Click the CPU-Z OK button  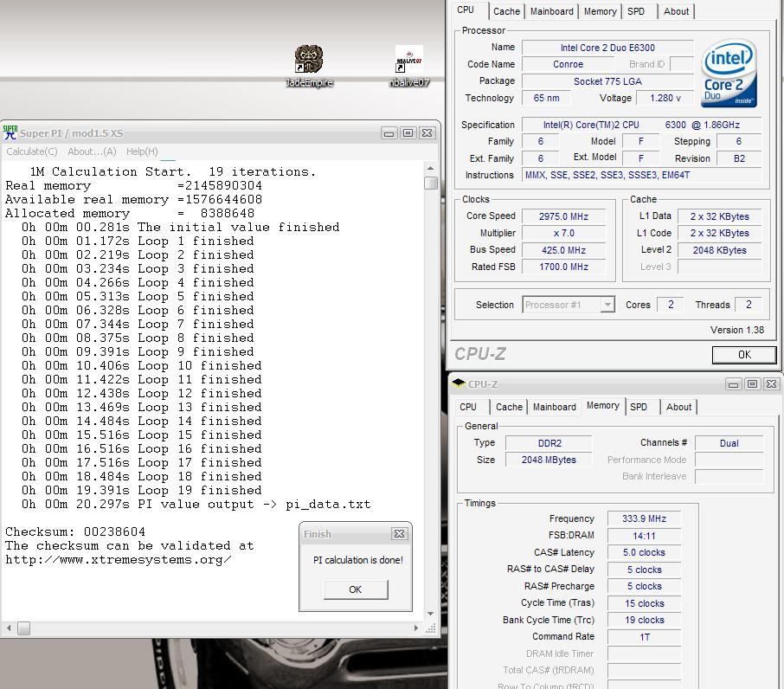(744, 355)
